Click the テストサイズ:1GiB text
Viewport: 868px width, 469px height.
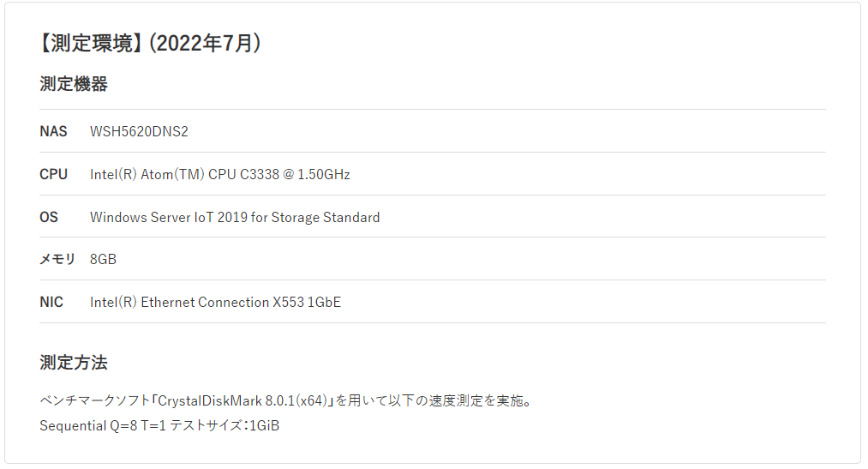224,426
